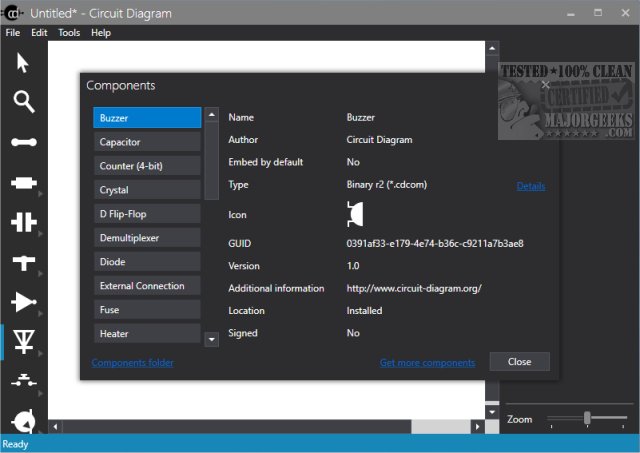Select Buzzer in the component list
The image size is (640, 453).
tap(147, 118)
